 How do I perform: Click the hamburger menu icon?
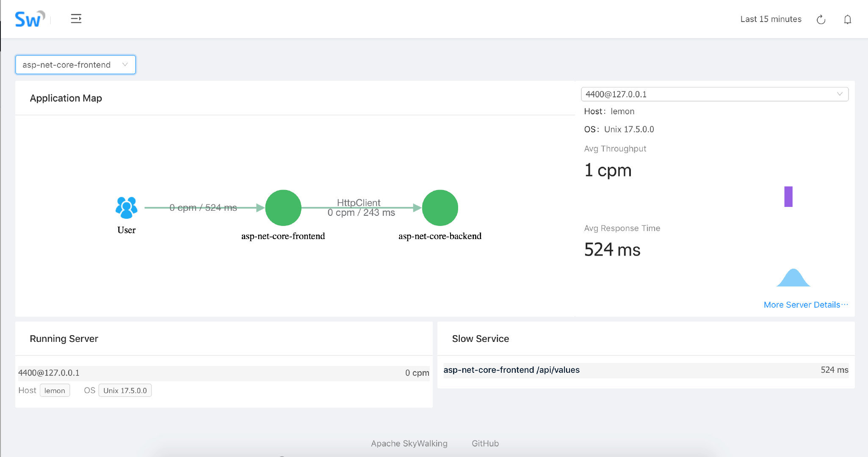point(76,18)
